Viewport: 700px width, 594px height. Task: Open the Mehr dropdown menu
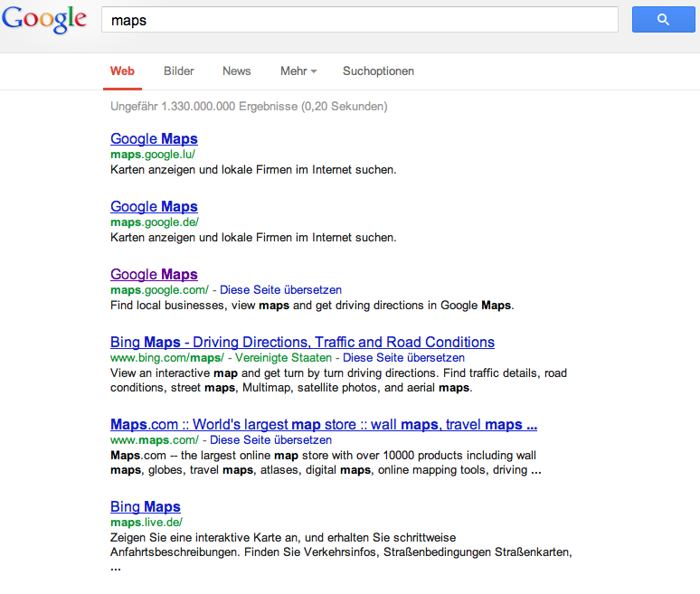point(298,71)
